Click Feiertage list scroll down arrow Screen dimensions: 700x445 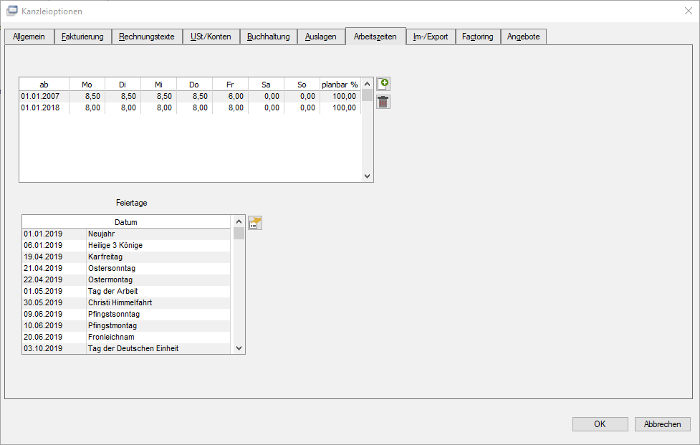(239, 348)
